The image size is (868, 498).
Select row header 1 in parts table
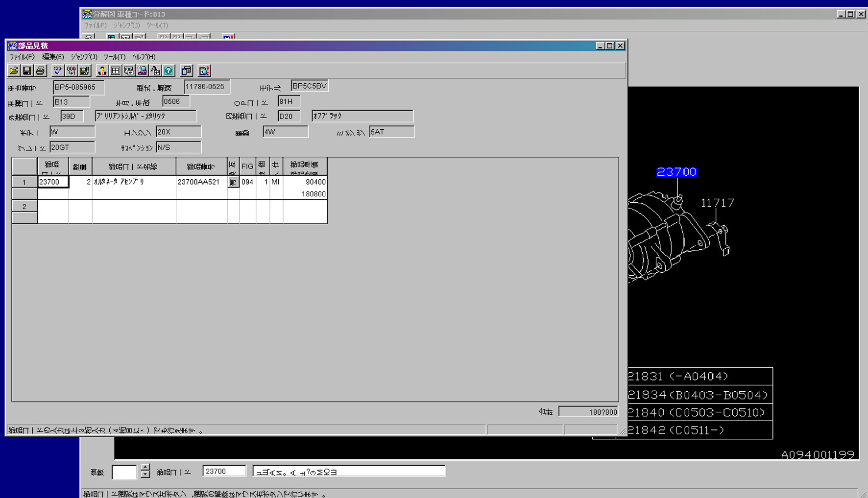tap(24, 182)
